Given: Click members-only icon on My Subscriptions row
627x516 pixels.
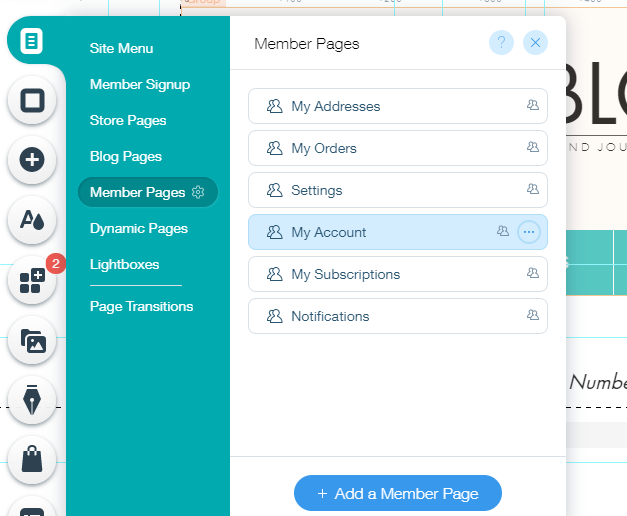Looking at the screenshot, I should [x=533, y=273].
